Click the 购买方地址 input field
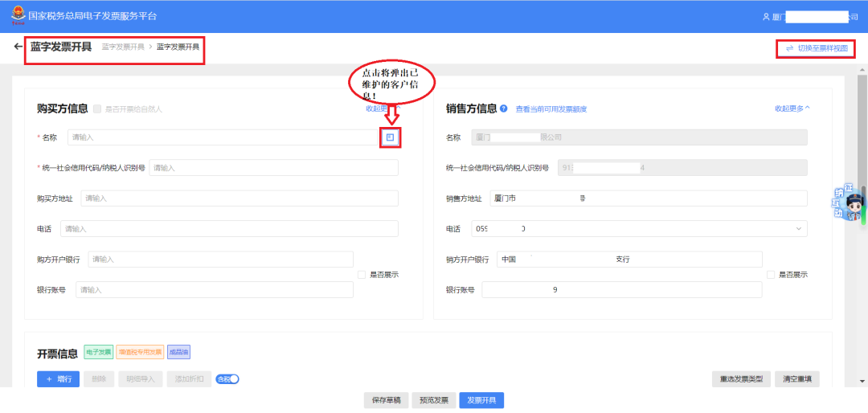 click(x=240, y=198)
